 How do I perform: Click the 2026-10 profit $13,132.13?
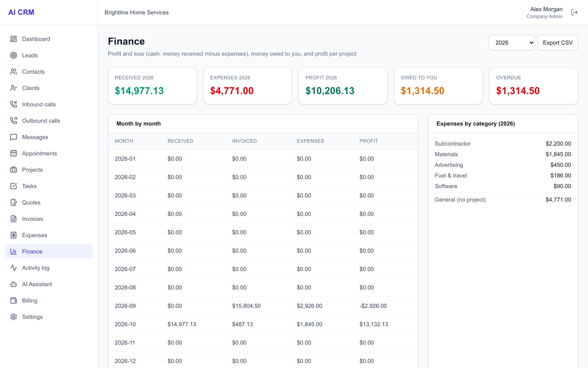click(374, 324)
